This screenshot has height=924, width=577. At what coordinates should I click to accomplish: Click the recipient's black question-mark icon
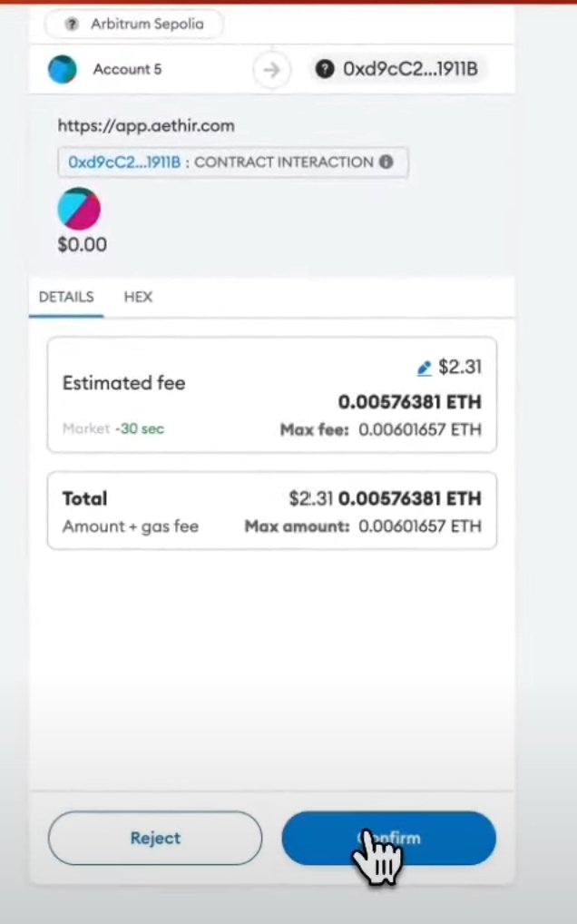tap(324, 69)
